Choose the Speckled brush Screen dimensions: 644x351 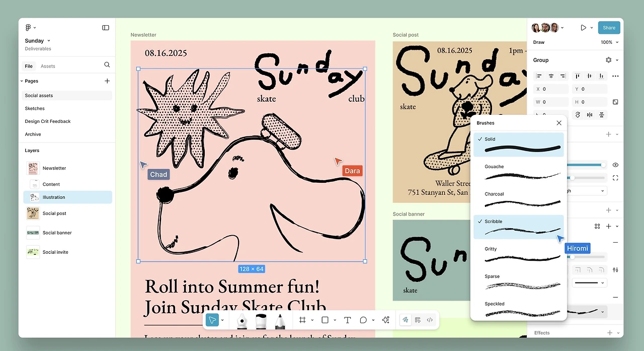click(519, 309)
